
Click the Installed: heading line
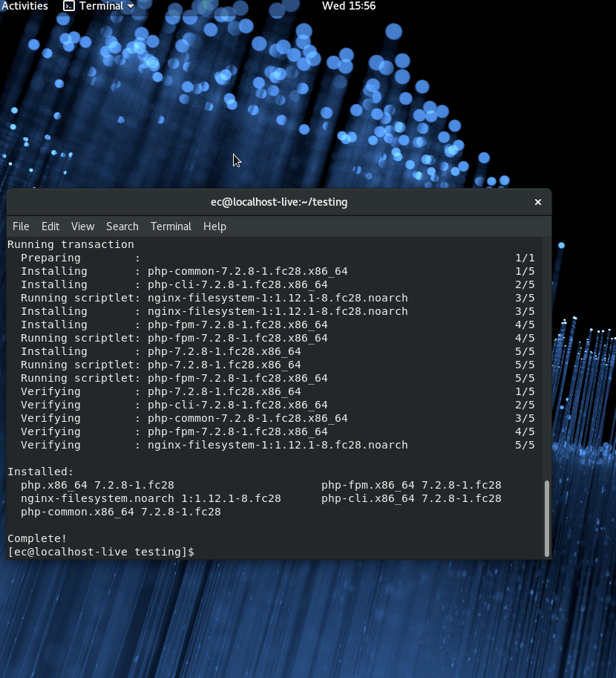41,472
